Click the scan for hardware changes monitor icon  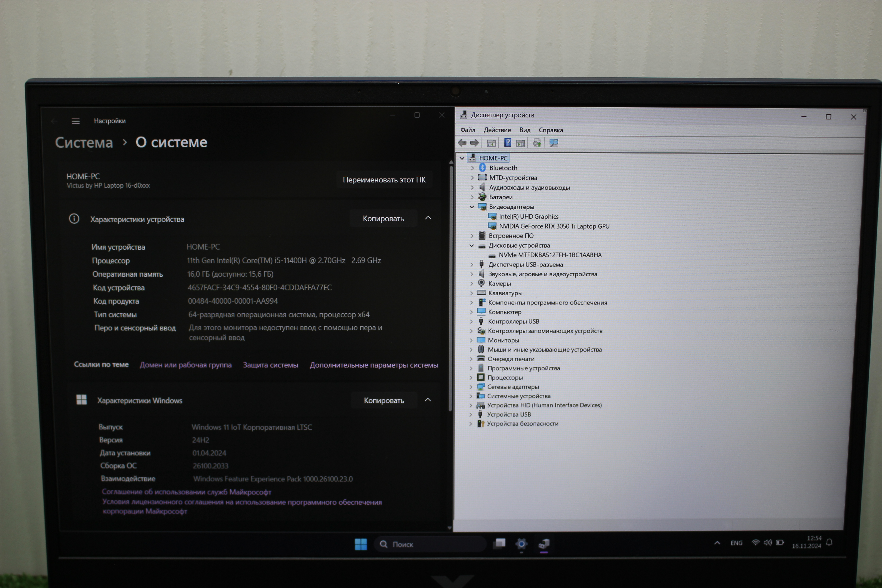[553, 143]
